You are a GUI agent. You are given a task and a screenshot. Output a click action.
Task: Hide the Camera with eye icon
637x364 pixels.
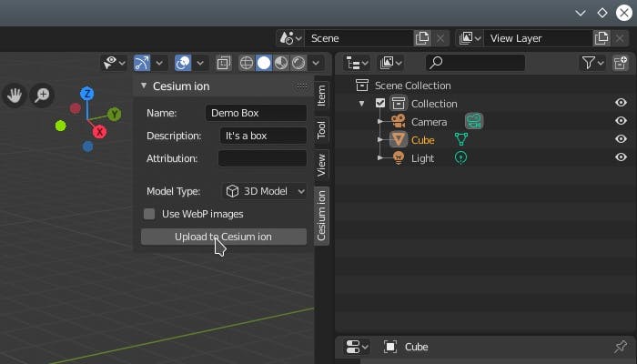point(621,121)
